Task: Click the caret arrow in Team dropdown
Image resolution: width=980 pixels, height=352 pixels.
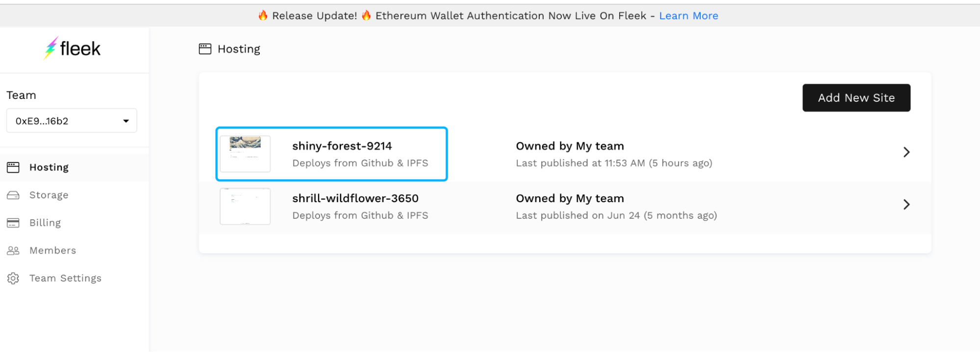Action: click(126, 121)
